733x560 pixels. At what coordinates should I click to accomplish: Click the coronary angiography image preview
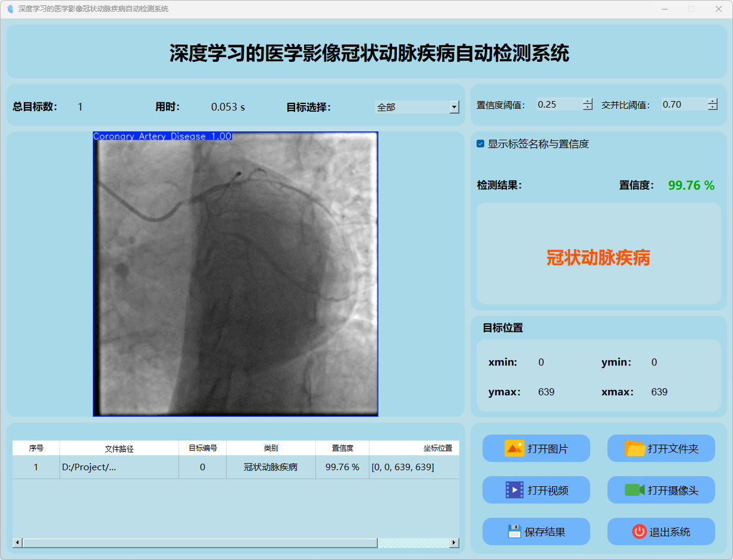[x=236, y=273]
